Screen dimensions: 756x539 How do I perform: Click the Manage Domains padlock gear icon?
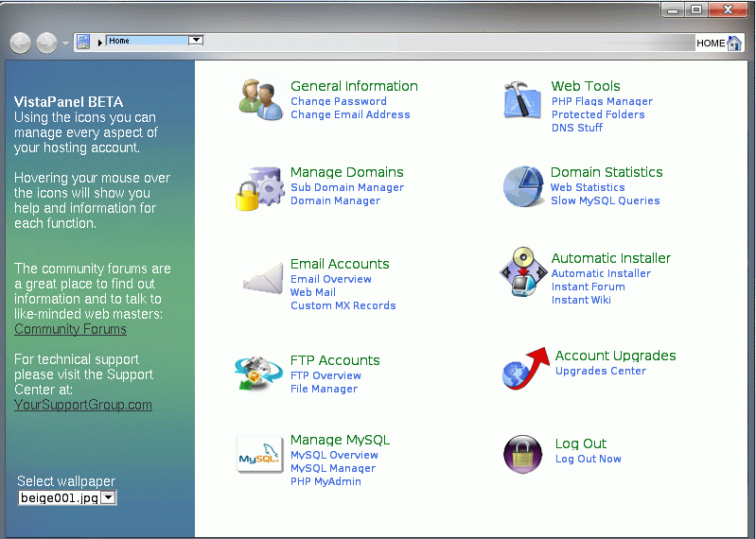[259, 189]
